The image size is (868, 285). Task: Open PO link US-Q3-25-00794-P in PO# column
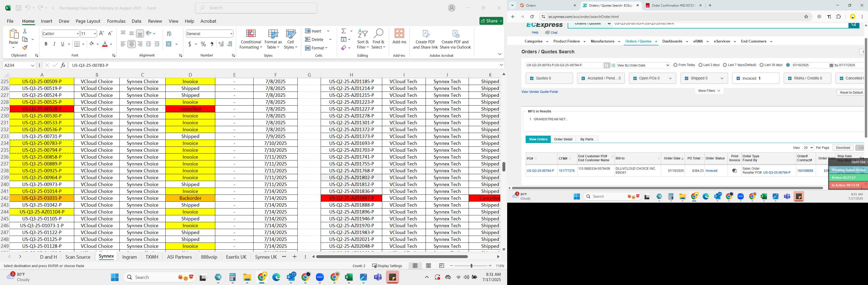(x=540, y=170)
